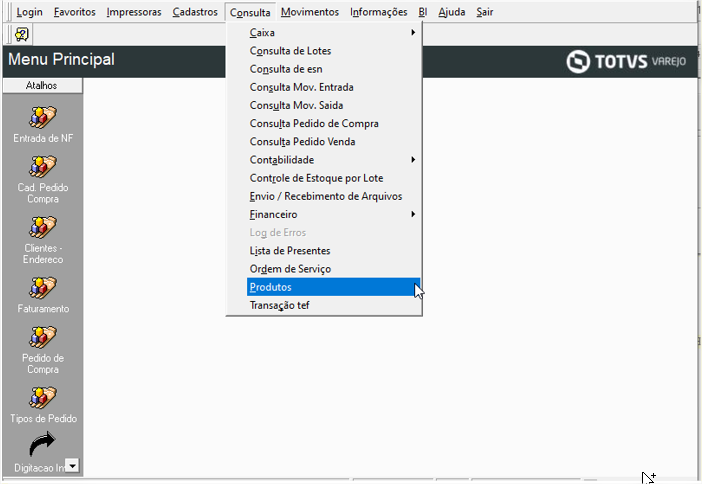
Task: Open Controle de Estoque por Lote
Action: click(x=334, y=178)
